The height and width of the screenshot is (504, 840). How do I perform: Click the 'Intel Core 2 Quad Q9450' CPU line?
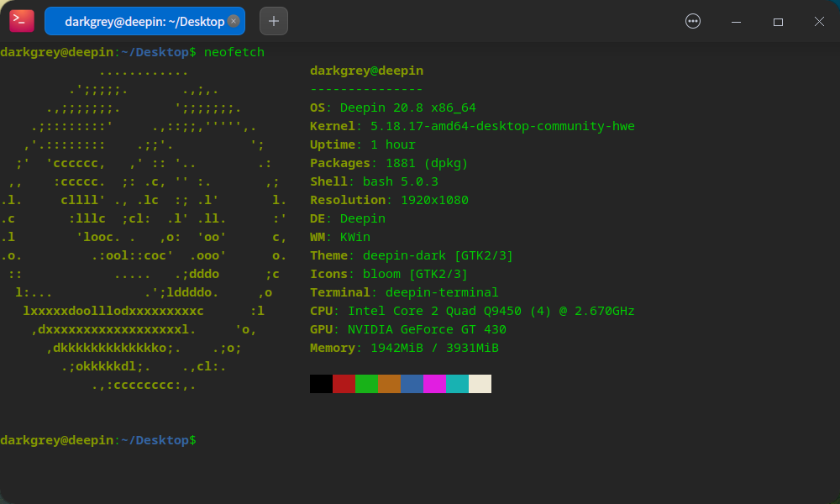tap(472, 311)
